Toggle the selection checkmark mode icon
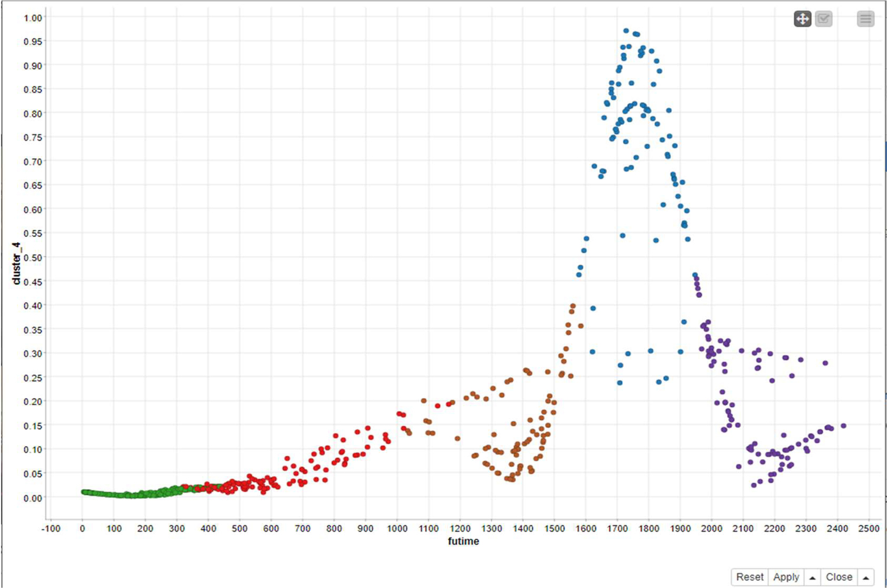The height and width of the screenshot is (588, 887). pyautogui.click(x=824, y=19)
